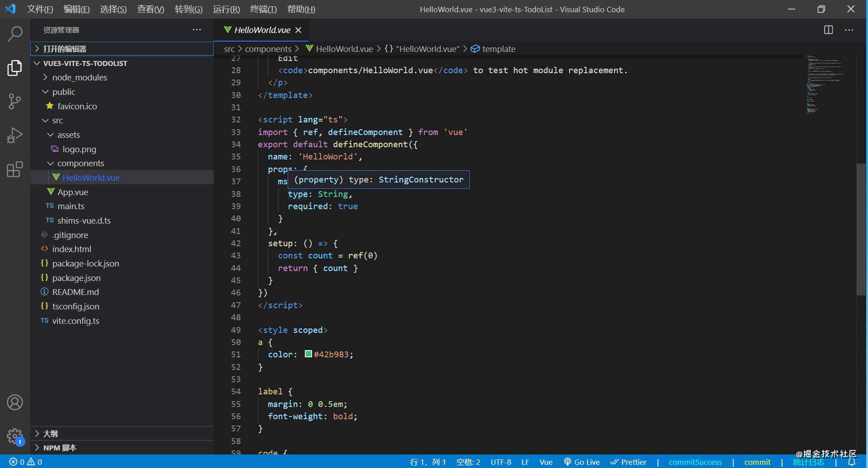
Task: Open tsconfig.json file
Action: pyautogui.click(x=122, y=306)
